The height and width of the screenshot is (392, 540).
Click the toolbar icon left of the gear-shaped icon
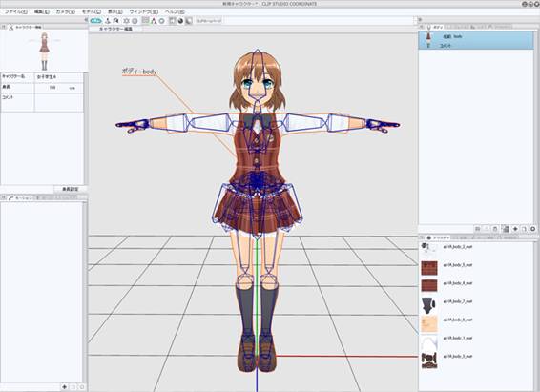coord(116,21)
